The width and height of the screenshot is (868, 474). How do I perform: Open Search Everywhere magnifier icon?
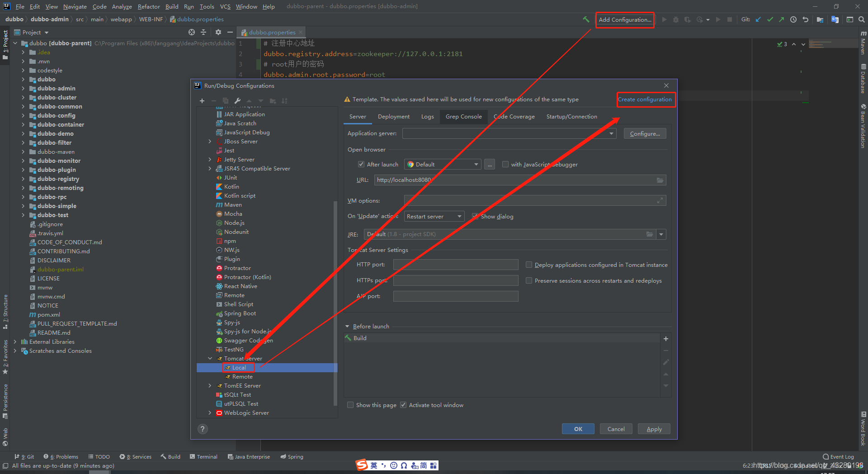pyautogui.click(x=862, y=19)
